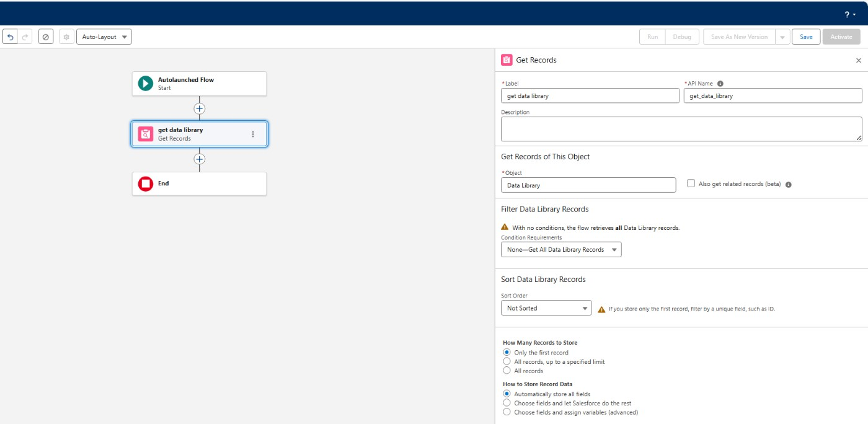Choose All records, up to a specified limit
868x424 pixels.
pyautogui.click(x=507, y=361)
